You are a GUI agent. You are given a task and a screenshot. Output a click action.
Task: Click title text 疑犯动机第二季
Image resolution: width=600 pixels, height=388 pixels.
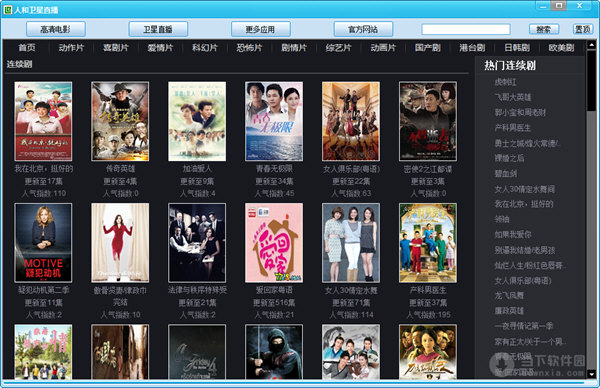[x=43, y=290]
